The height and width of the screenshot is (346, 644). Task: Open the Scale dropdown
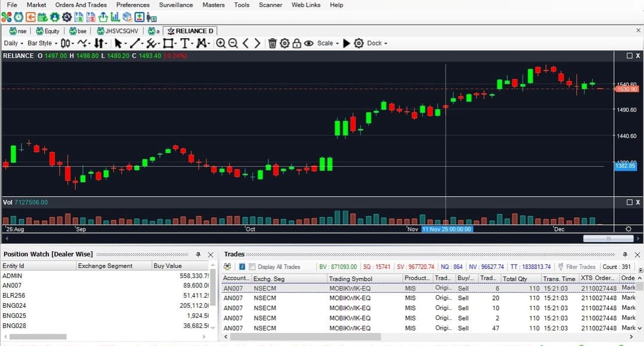(x=328, y=43)
